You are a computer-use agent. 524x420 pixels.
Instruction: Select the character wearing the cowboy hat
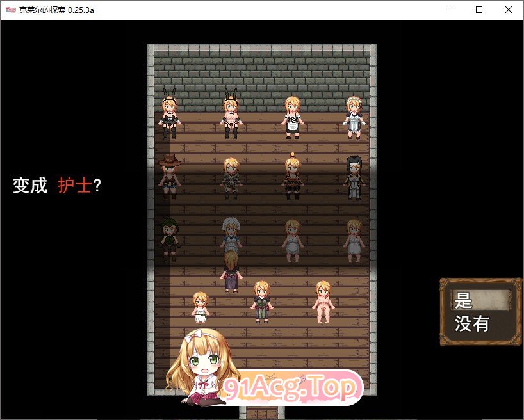tap(170, 177)
